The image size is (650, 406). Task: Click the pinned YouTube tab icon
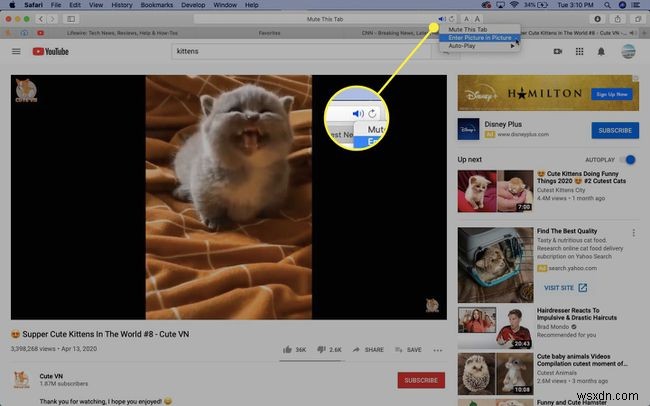pyautogui.click(x=40, y=33)
